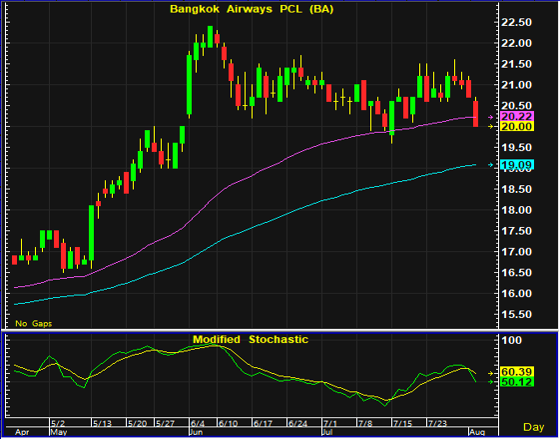
Task: Click the 7/1 date marker on time axis
Action: click(330, 424)
